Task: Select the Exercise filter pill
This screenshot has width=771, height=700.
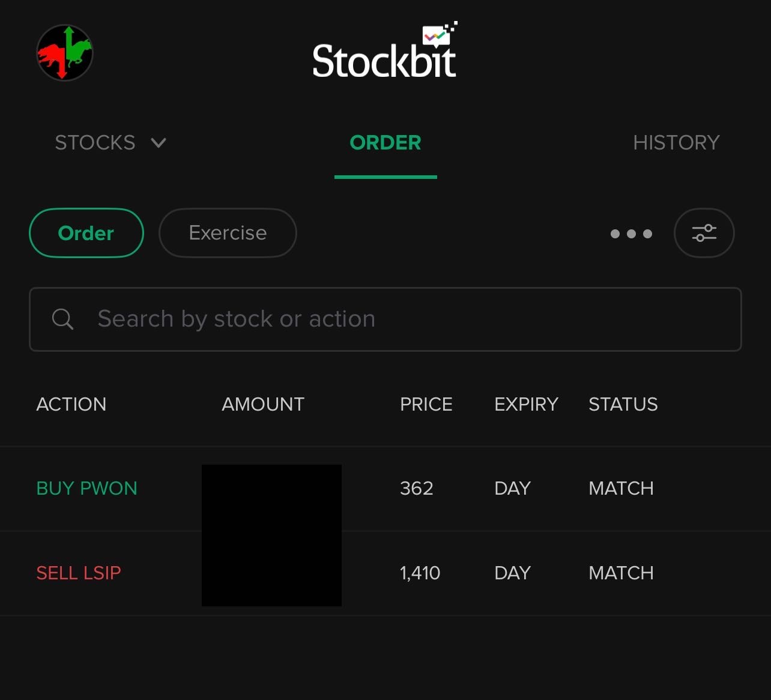Action: tap(228, 233)
